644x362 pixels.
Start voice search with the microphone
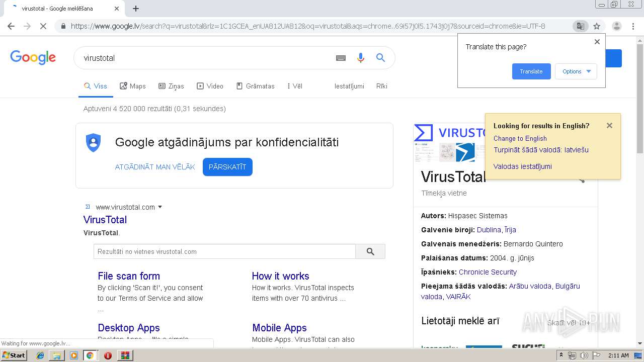360,58
